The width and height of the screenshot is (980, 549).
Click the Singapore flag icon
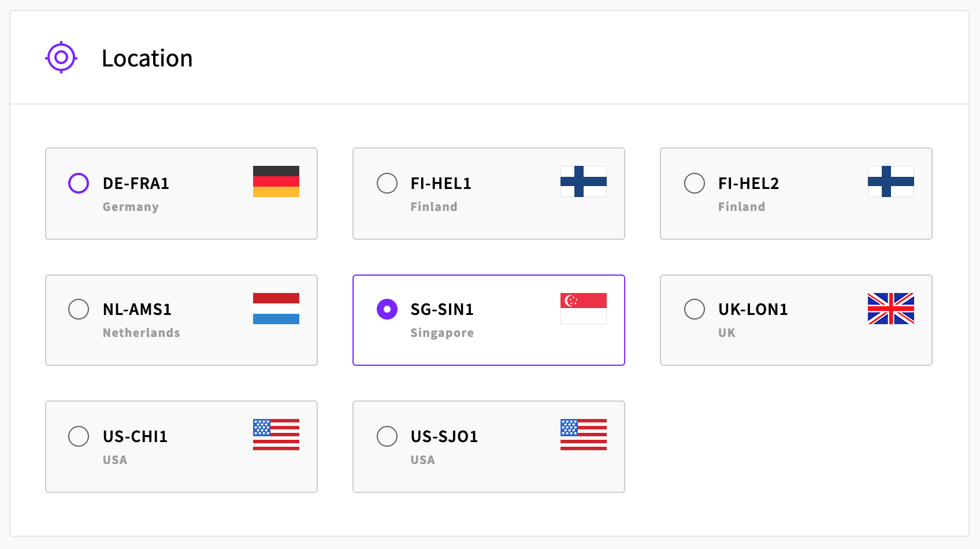[x=583, y=309]
